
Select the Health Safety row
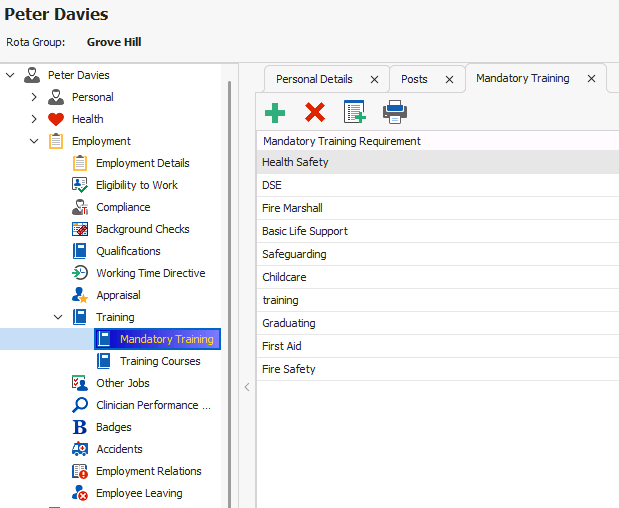tap(437, 162)
